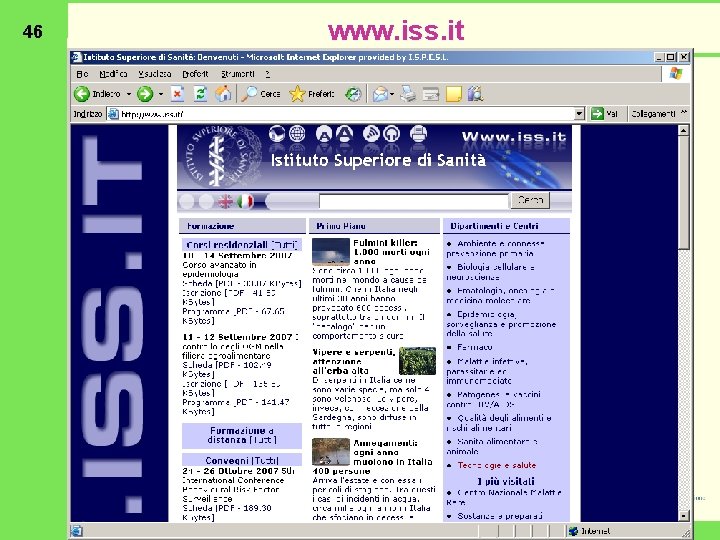Screen dimensions: 720x540
Task: Click the page icon in the address bar
Action: (113, 114)
